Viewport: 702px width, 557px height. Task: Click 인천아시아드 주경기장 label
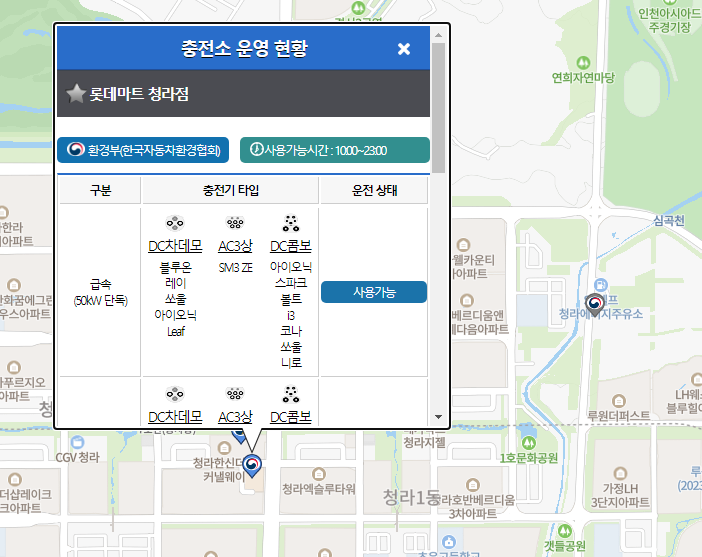pyautogui.click(x=669, y=20)
